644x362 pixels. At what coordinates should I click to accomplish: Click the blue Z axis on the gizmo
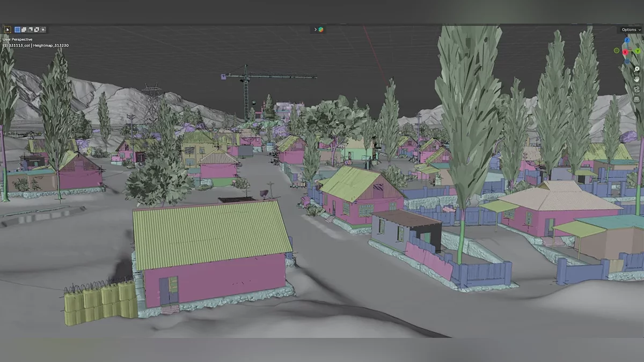626,41
